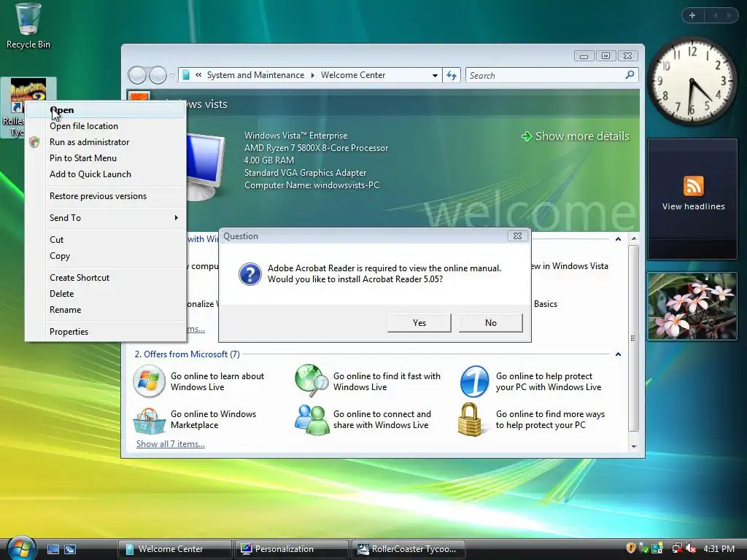This screenshot has width=747, height=560.
Task: Click No in Question dialog
Action: point(491,323)
